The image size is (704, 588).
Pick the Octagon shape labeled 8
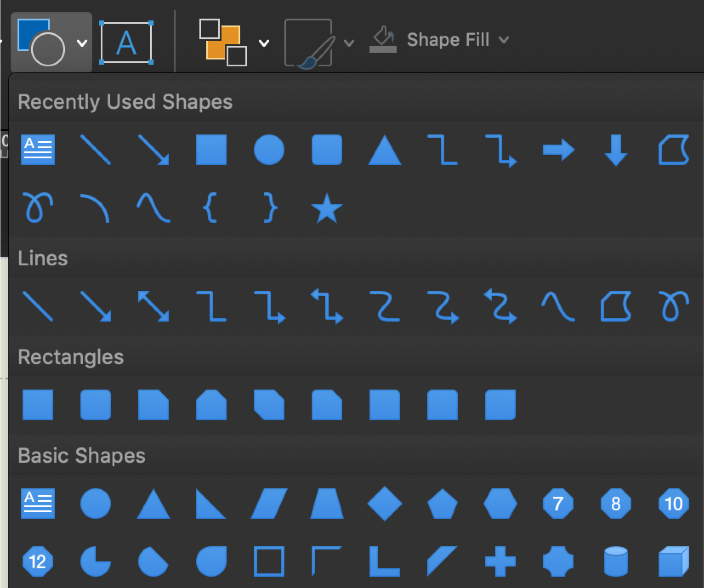616,504
